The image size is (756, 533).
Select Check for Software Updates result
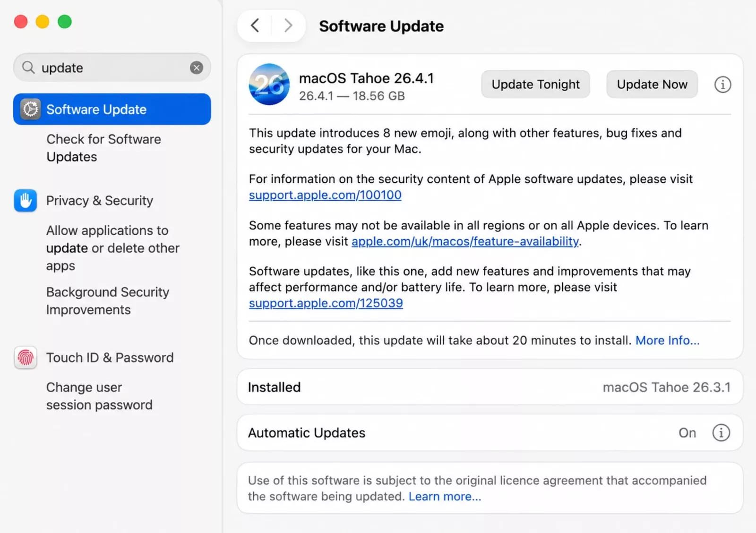point(104,148)
